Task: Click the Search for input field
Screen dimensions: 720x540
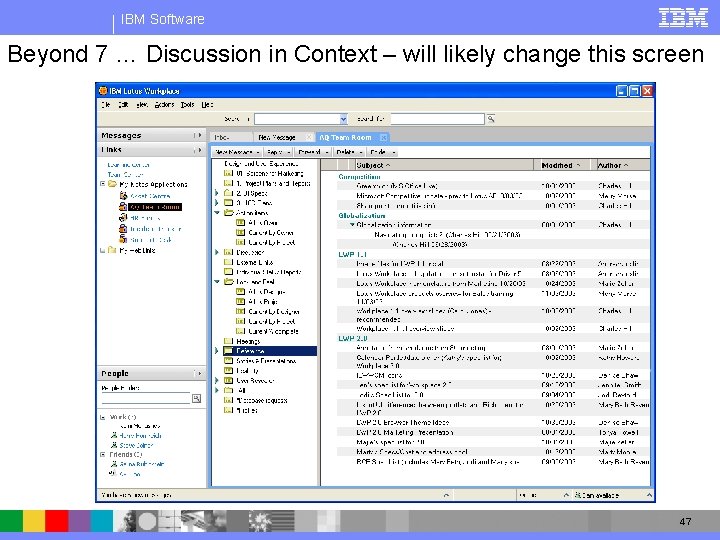Action: point(437,119)
